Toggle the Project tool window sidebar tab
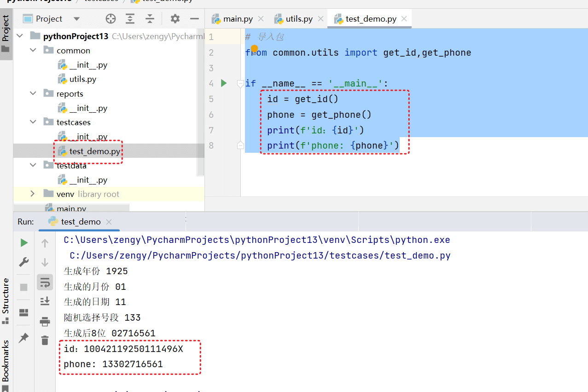 tap(6, 34)
